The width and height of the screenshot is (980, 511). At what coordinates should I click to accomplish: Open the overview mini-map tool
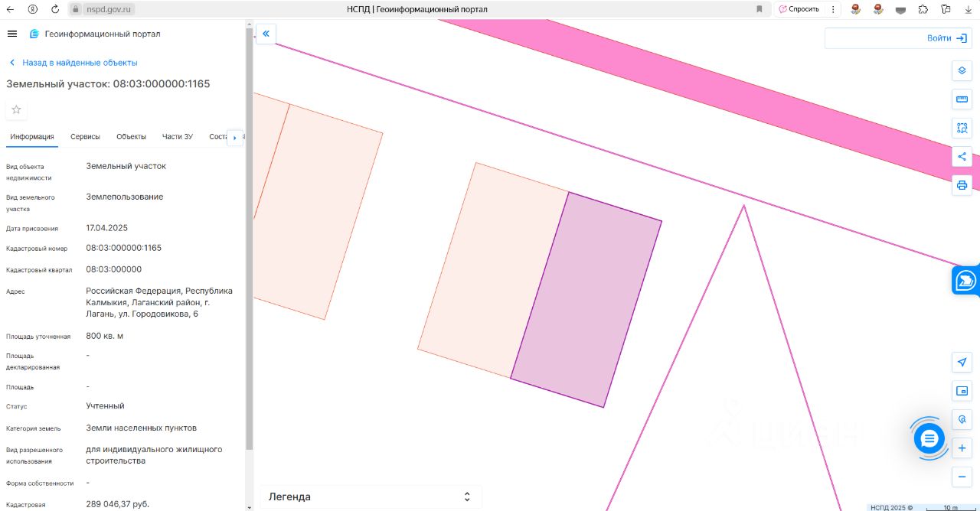962,391
